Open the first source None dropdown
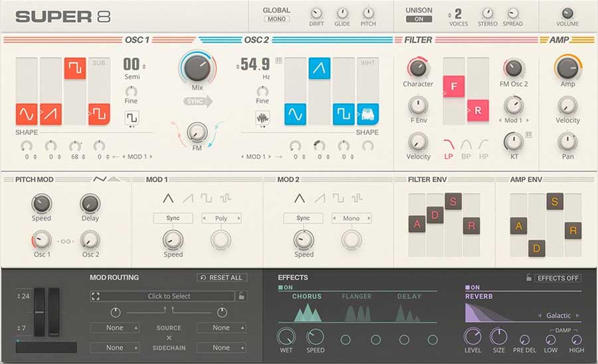 [x=115, y=327]
